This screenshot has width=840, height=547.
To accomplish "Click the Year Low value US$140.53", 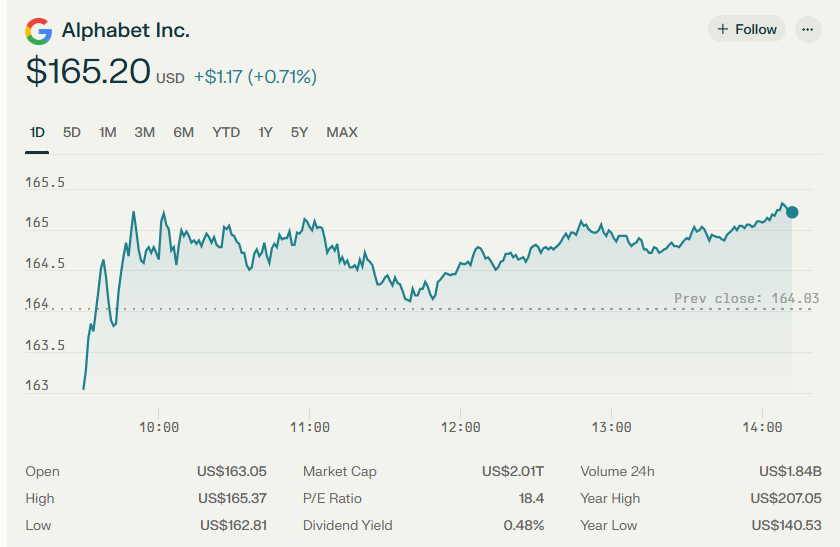I will pyautogui.click(x=786, y=525).
